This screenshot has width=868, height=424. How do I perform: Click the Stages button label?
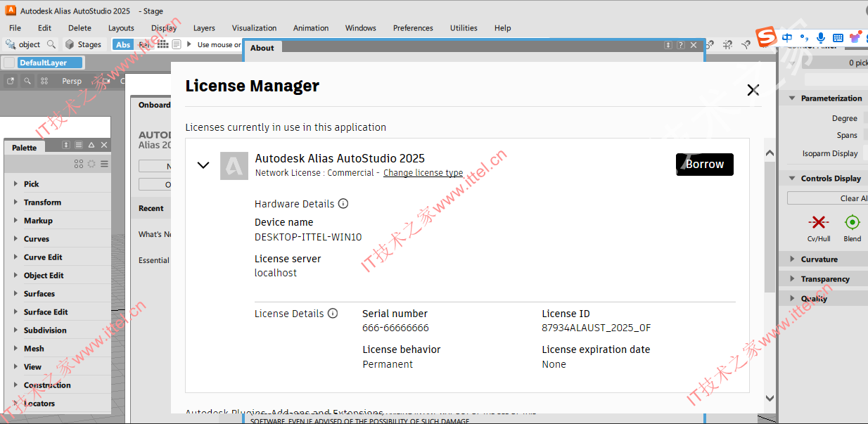coord(89,44)
